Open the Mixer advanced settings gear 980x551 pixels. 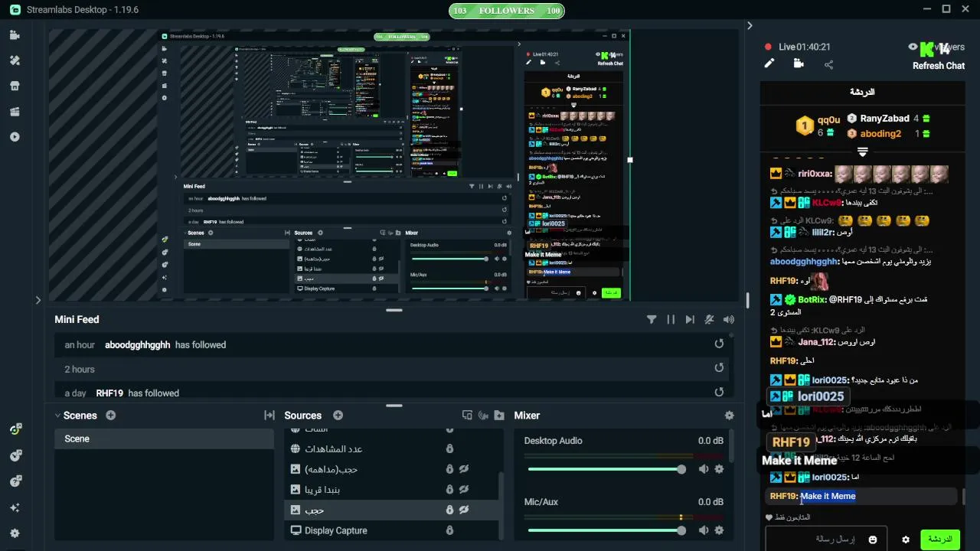pos(729,416)
